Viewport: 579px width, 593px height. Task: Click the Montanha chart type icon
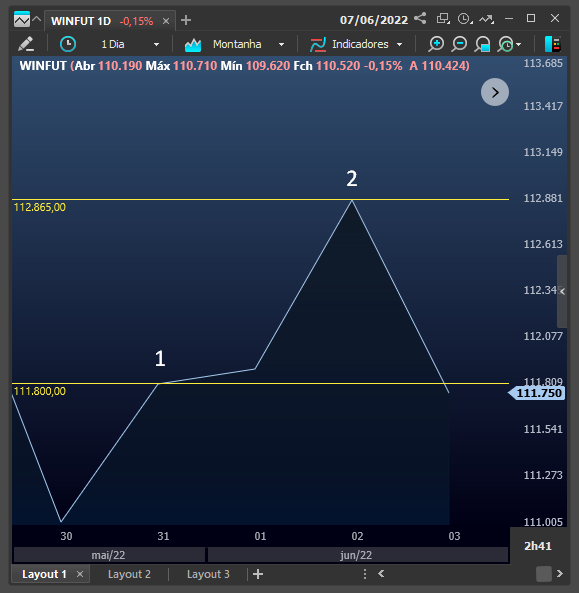coord(193,45)
